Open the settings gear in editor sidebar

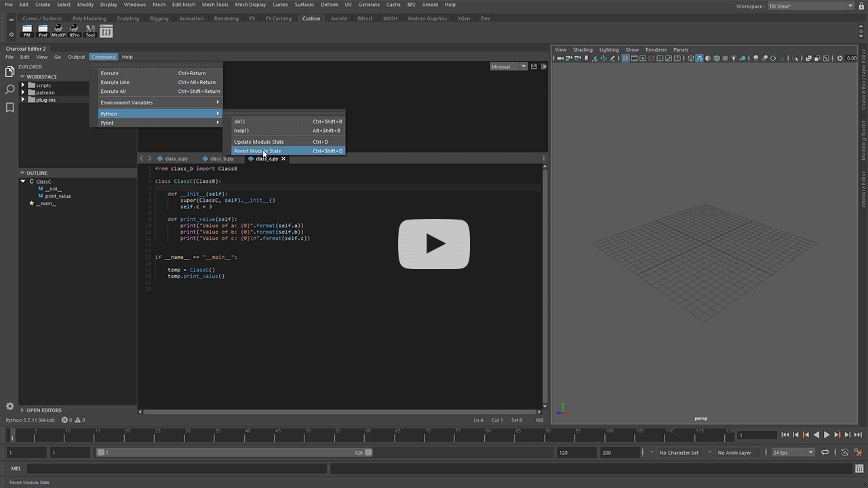[x=9, y=406]
